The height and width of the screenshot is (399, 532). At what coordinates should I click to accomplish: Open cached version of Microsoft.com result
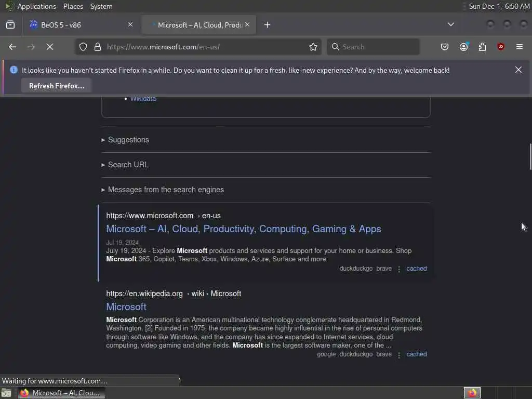[417, 269]
